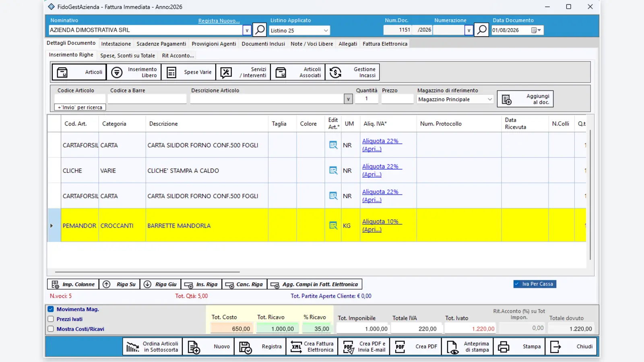Open Imp. Colonne column settings
Screen dimensions: 644x362
73,284
